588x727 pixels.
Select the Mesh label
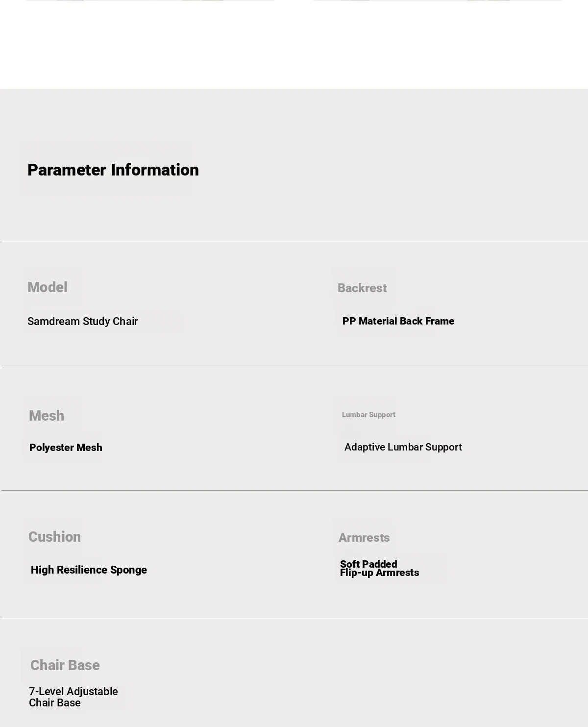pyautogui.click(x=47, y=416)
